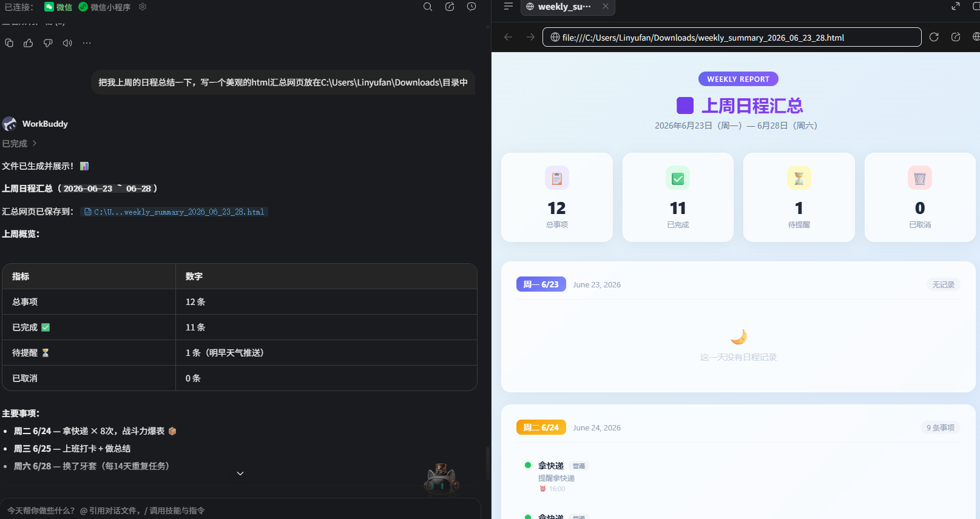The width and height of the screenshot is (980, 519).
Task: Open the weekly_summary_2026_06_23_28.html file link
Action: 174,212
